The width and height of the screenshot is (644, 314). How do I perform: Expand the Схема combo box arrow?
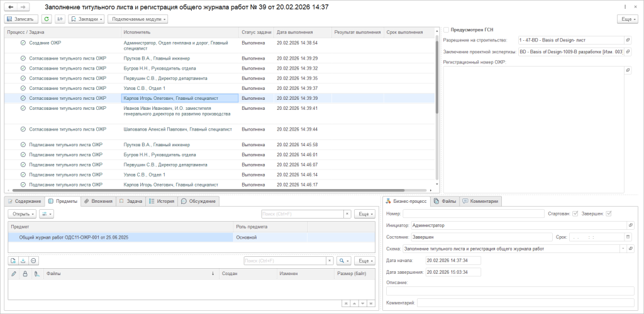coord(624,249)
